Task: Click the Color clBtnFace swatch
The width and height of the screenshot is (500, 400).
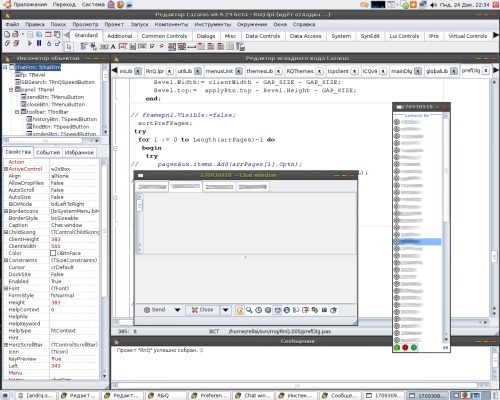Action: pyautogui.click(x=53, y=253)
